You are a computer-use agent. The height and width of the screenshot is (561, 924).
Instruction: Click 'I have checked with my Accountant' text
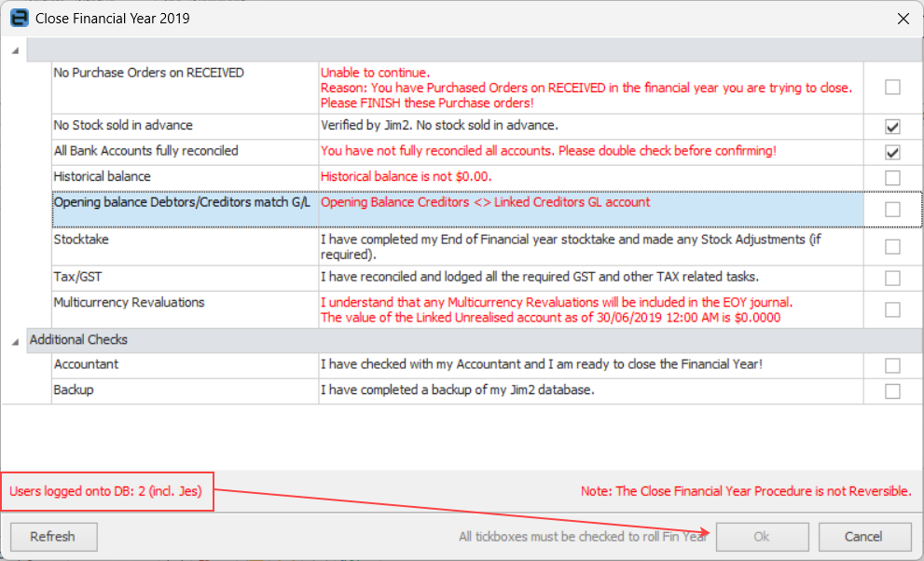coord(542,364)
